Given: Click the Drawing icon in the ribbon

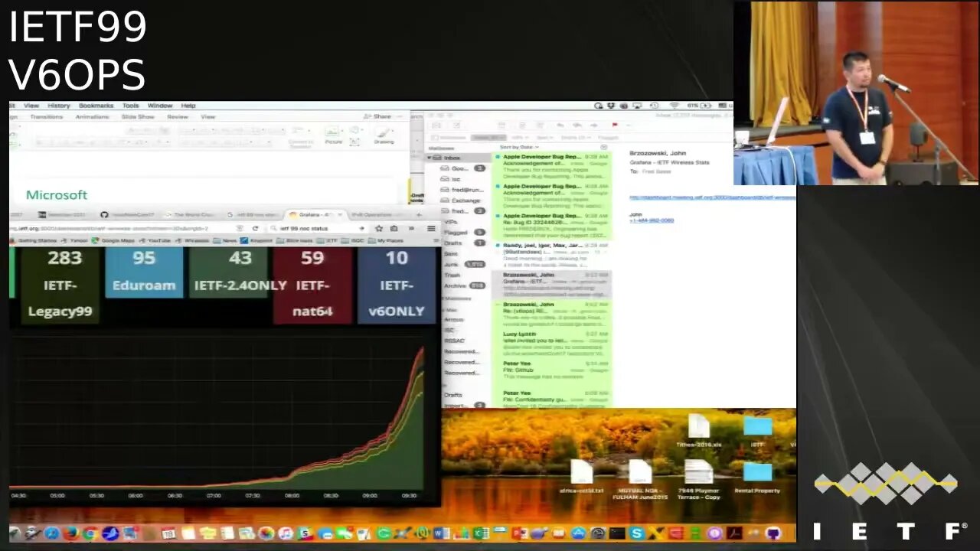Looking at the screenshot, I should tap(383, 135).
